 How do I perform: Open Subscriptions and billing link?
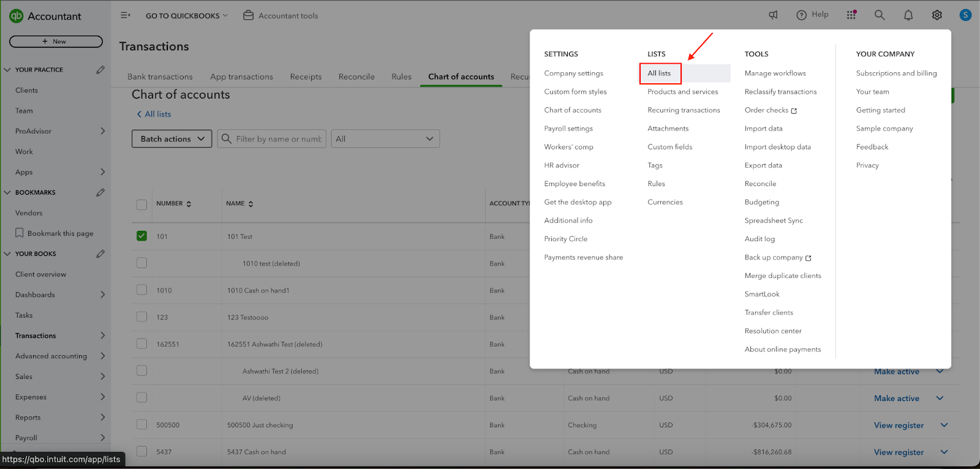tap(896, 73)
